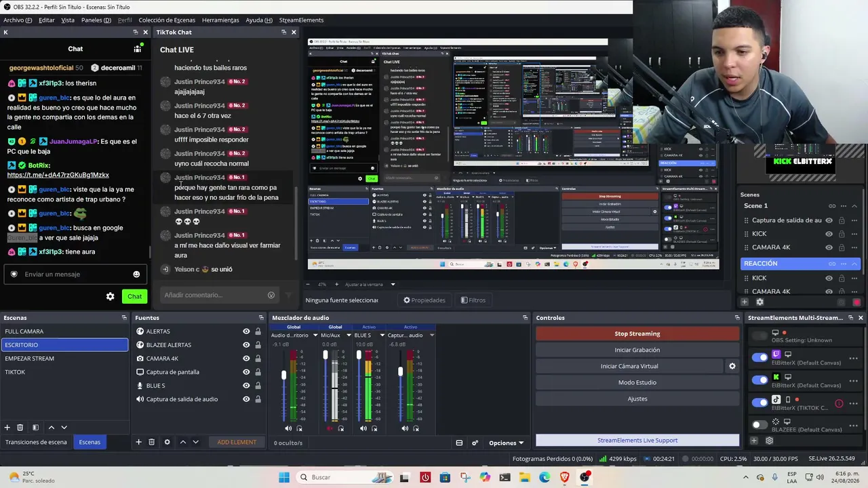The image size is (868, 488).
Task: Move the selected source up in Fuentes
Action: (182, 442)
